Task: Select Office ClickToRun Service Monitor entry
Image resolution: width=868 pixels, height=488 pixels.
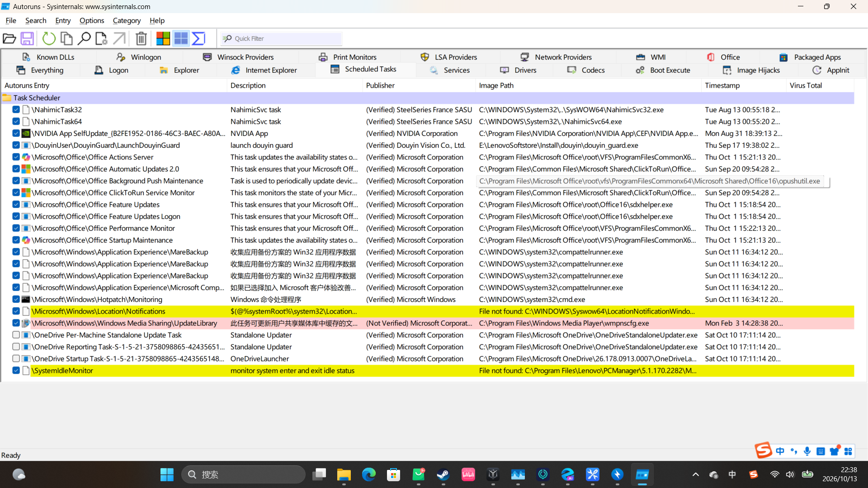Action: [x=428, y=193]
